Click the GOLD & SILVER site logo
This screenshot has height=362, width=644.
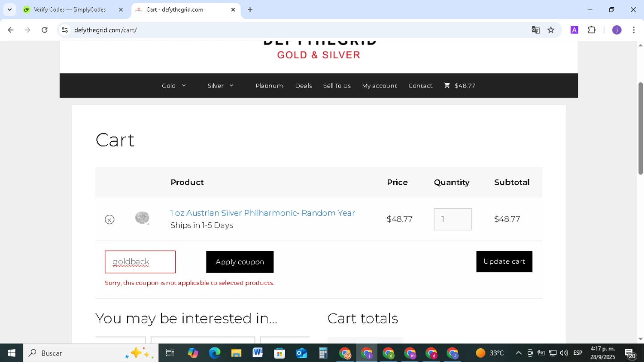319,55
